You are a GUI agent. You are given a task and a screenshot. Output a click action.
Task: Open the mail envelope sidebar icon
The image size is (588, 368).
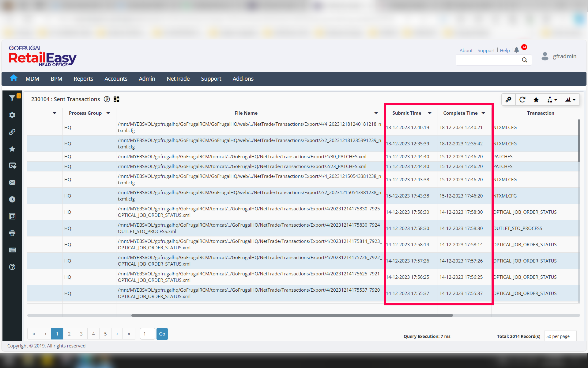12,182
